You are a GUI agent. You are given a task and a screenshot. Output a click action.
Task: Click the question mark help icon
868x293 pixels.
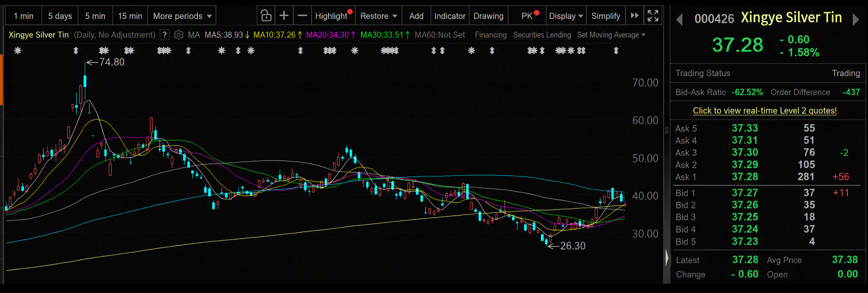[164, 35]
